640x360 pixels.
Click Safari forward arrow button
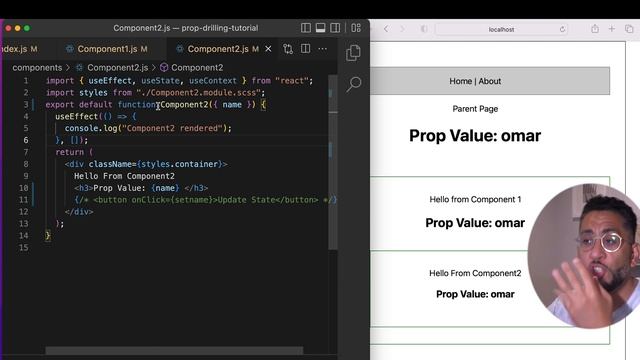click(x=402, y=29)
